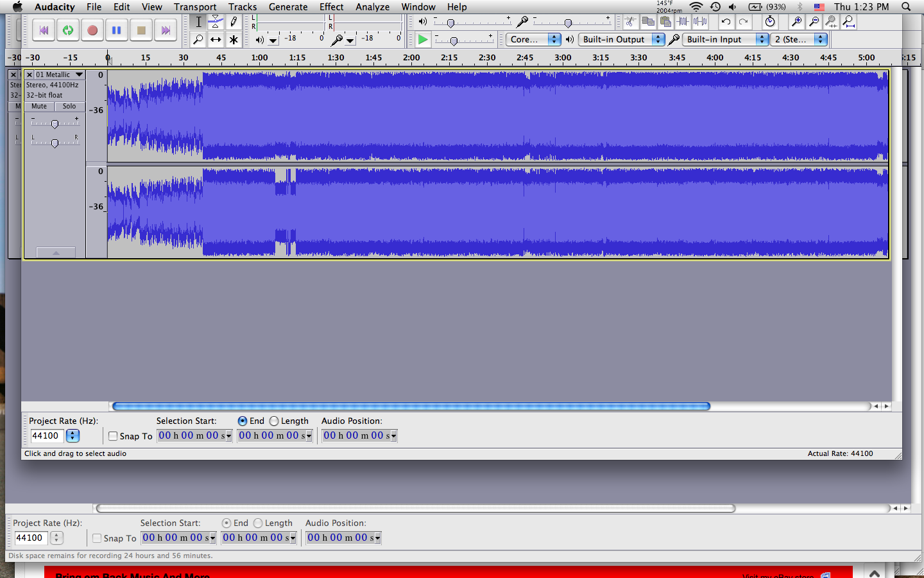Open the Effect menu

pyautogui.click(x=331, y=7)
